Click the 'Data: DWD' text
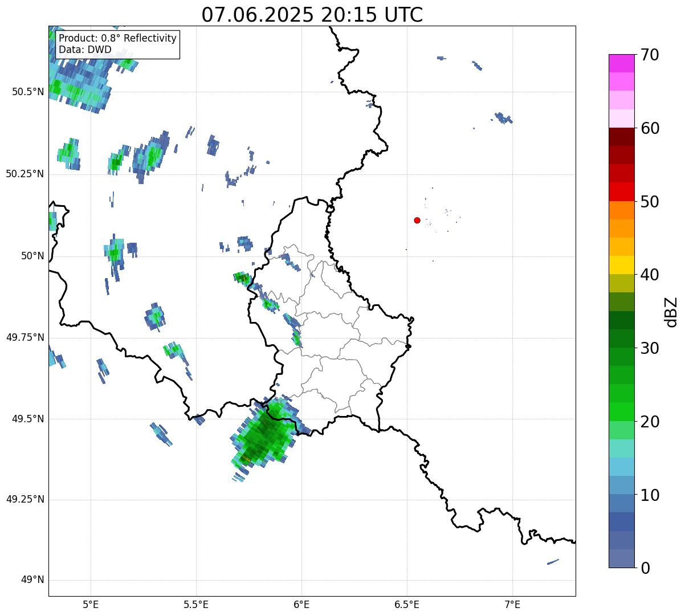This screenshot has height=616, width=685. [x=85, y=50]
